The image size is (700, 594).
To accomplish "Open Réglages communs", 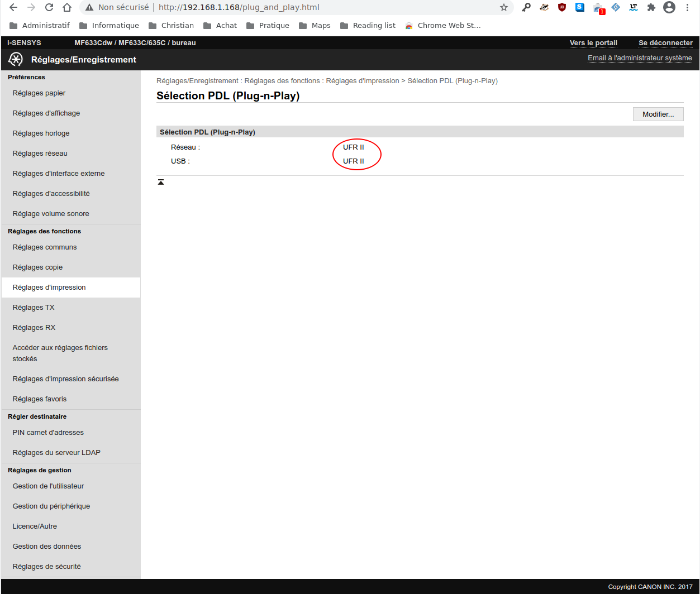I will click(x=70, y=247).
